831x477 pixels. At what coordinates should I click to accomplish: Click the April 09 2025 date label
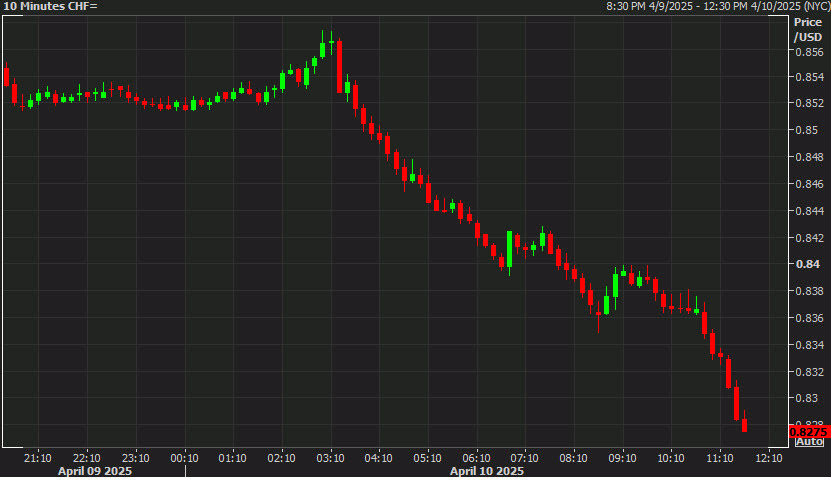(94, 470)
